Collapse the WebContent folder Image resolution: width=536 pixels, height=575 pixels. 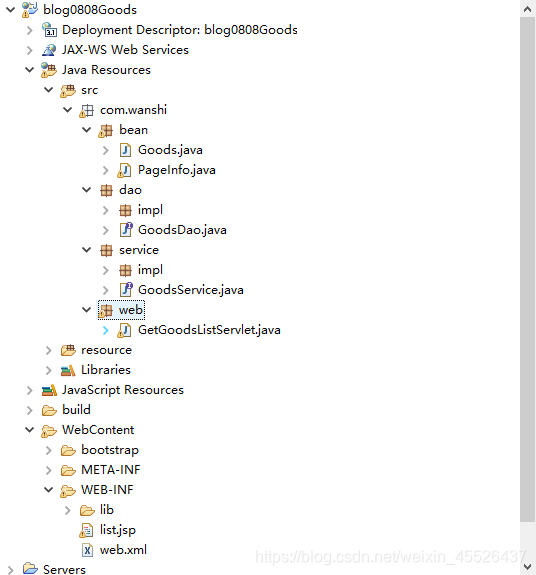(29, 430)
